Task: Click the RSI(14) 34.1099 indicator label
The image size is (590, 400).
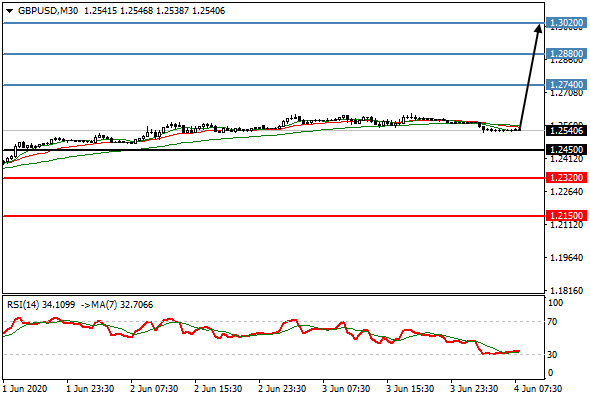Action: [x=41, y=304]
